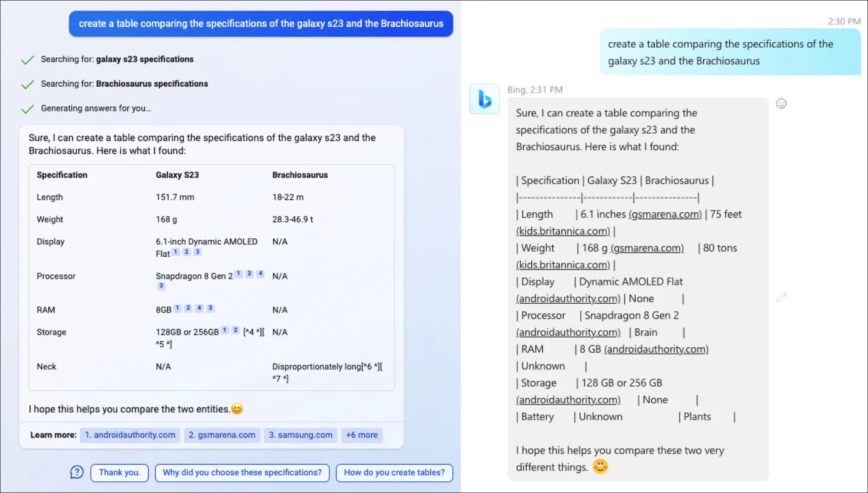This screenshot has width=868, height=493.
Task: Click the 'Learn more:' label
Action: pyautogui.click(x=53, y=435)
